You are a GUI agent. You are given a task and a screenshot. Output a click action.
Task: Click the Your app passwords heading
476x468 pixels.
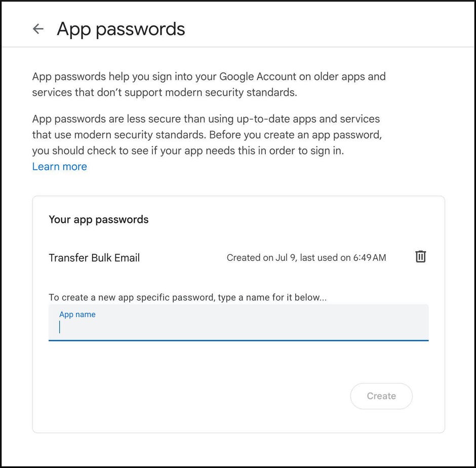pyautogui.click(x=98, y=219)
